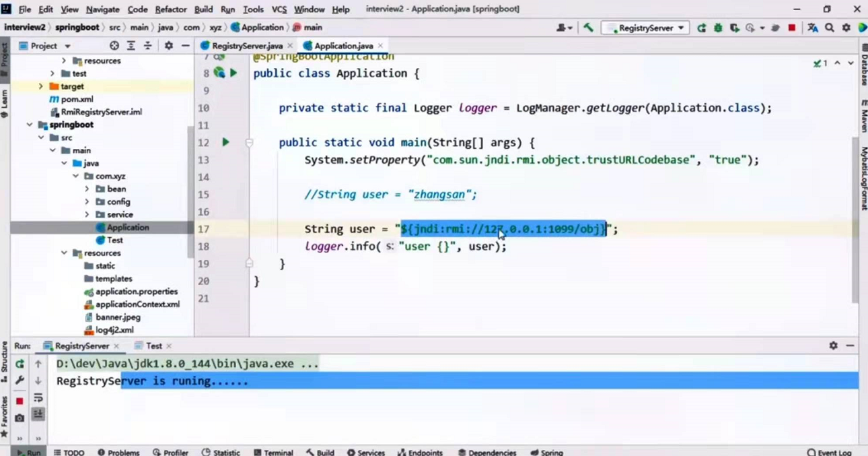Image resolution: width=868 pixels, height=456 pixels.
Task: Open the RegistryServer run configuration dropdown
Action: (645, 28)
